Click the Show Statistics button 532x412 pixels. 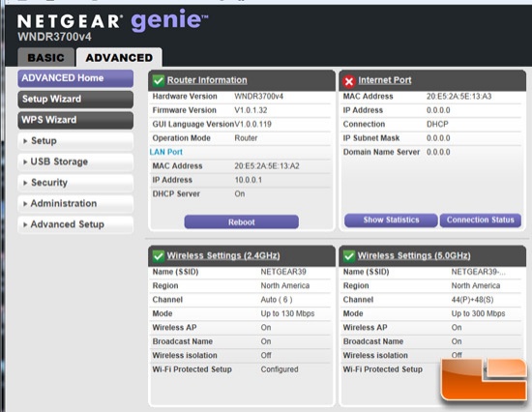(391, 220)
